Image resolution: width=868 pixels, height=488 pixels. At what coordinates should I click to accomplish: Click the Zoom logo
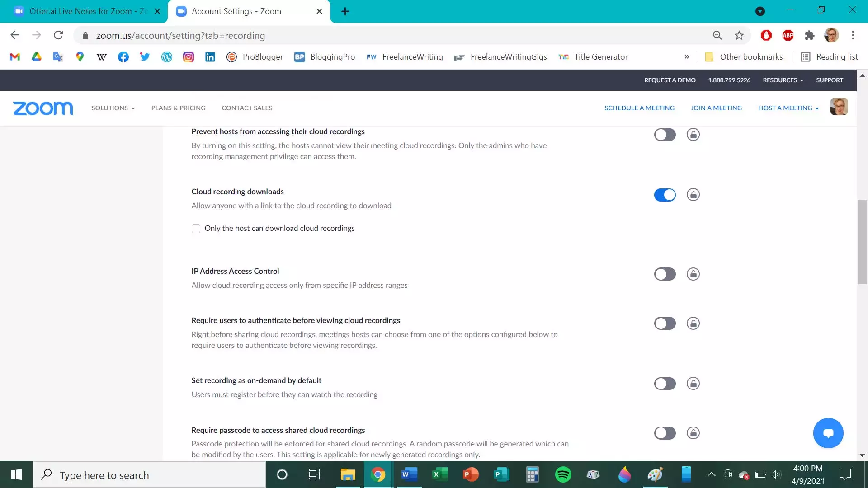[x=43, y=108]
